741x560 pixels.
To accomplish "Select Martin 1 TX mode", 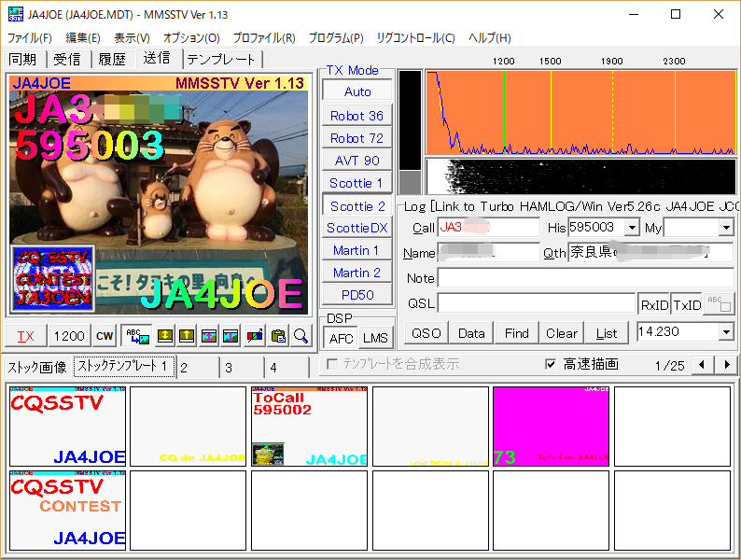I will click(357, 250).
